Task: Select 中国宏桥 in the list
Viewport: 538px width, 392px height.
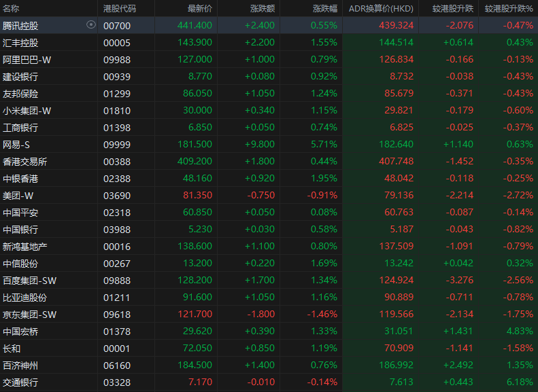Action: 20,332
